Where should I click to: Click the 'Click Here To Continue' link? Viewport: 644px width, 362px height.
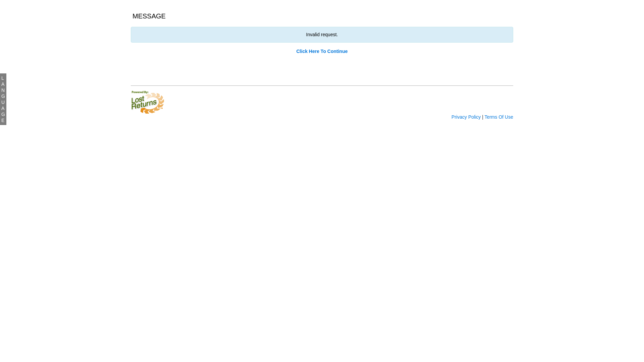[x=322, y=51]
